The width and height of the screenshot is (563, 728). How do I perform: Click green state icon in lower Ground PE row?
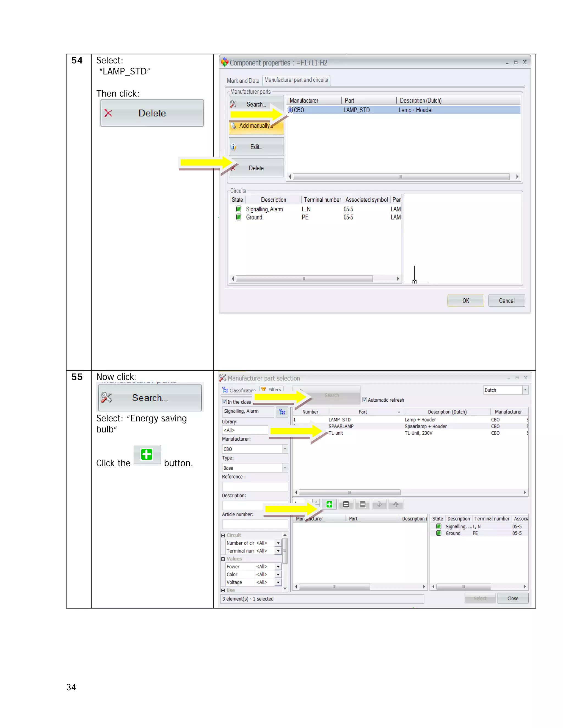439,533
